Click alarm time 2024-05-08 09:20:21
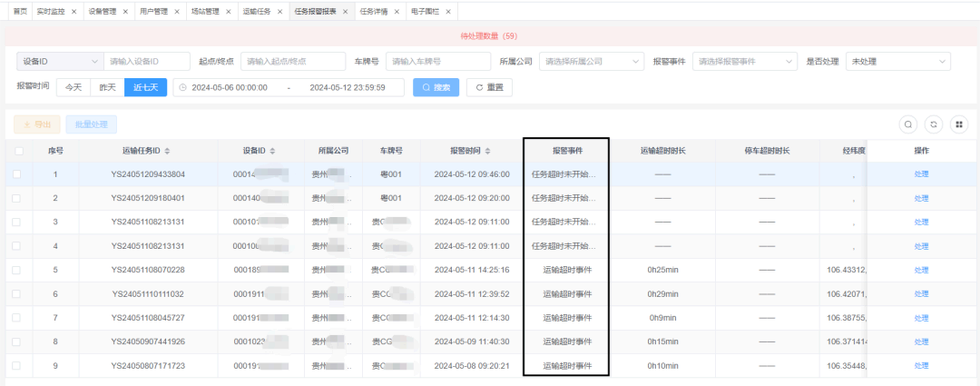Viewport: 980px width, 386px height. (472, 366)
